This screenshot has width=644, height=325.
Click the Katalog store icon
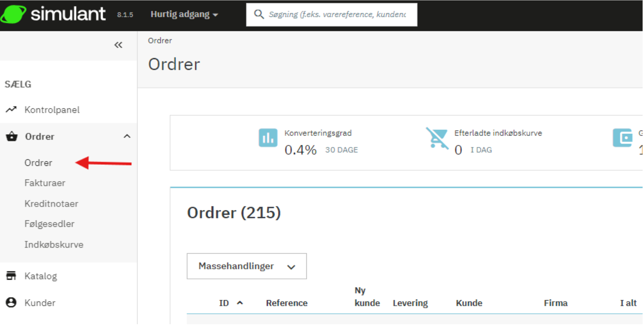point(11,276)
